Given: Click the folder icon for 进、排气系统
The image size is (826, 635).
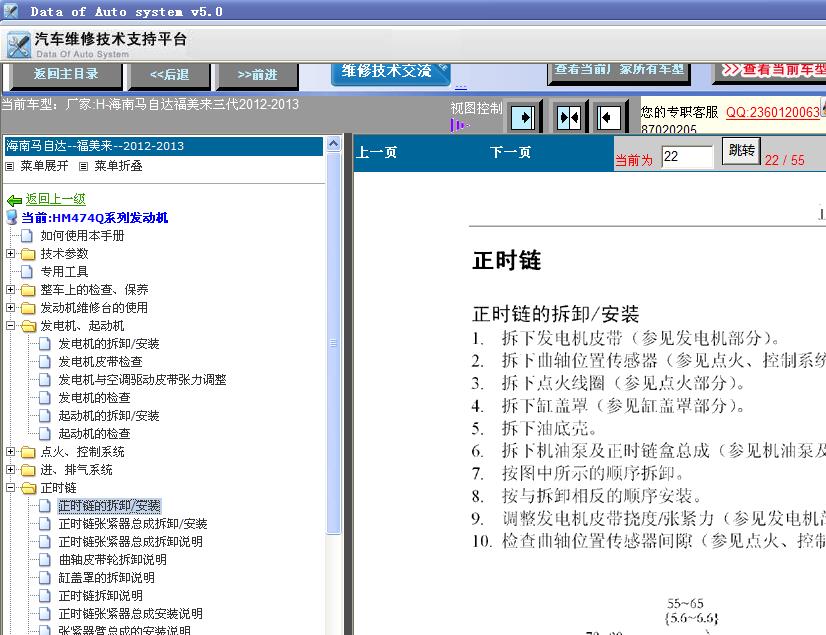Looking at the screenshot, I should click(28, 470).
